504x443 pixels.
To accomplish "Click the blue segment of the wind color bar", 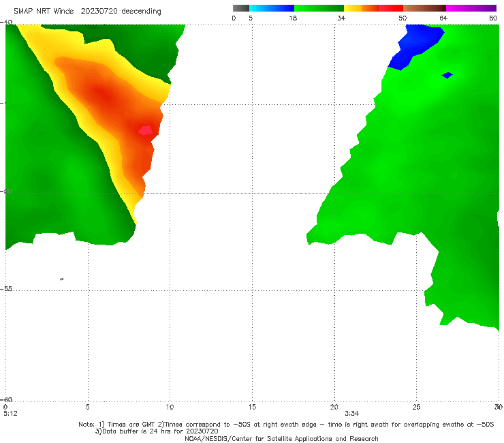I will [272, 8].
